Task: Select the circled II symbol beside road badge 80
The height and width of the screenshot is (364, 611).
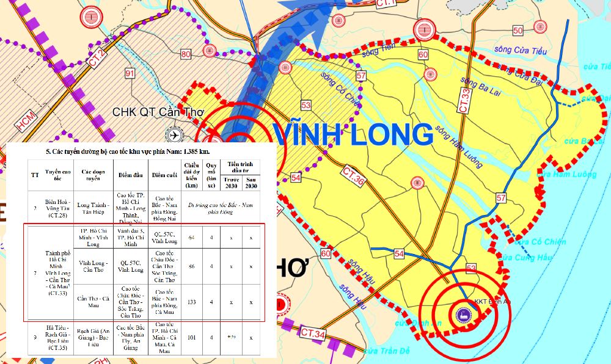Action: pyautogui.click(x=209, y=51)
